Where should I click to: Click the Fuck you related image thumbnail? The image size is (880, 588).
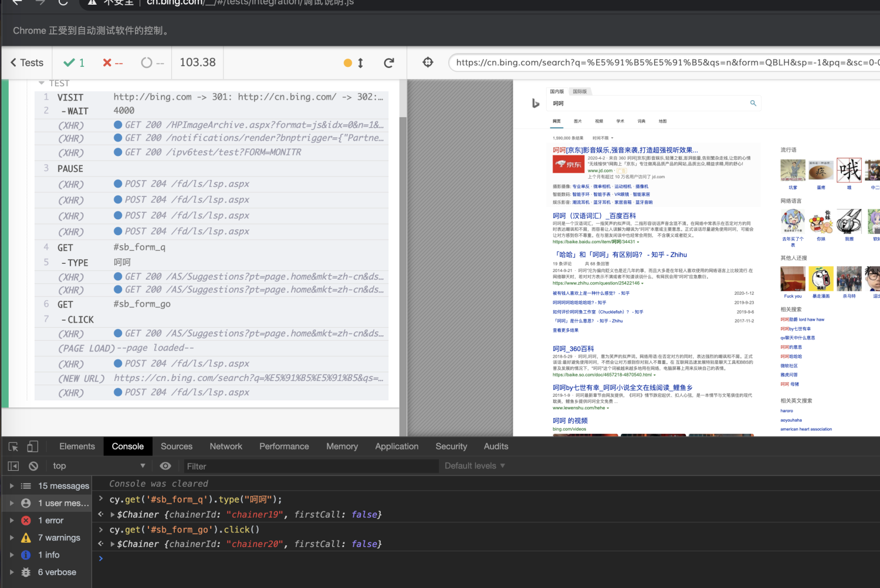(793, 278)
